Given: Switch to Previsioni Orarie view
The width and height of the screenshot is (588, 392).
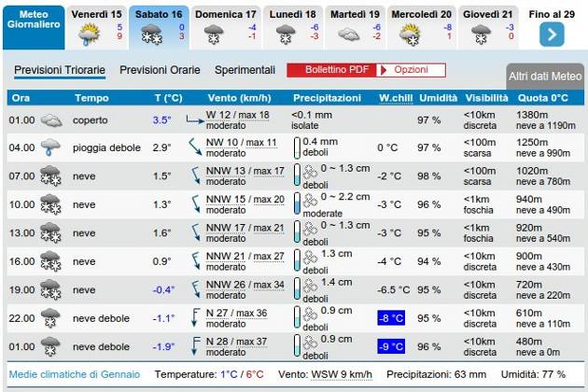Looking at the screenshot, I should [159, 70].
